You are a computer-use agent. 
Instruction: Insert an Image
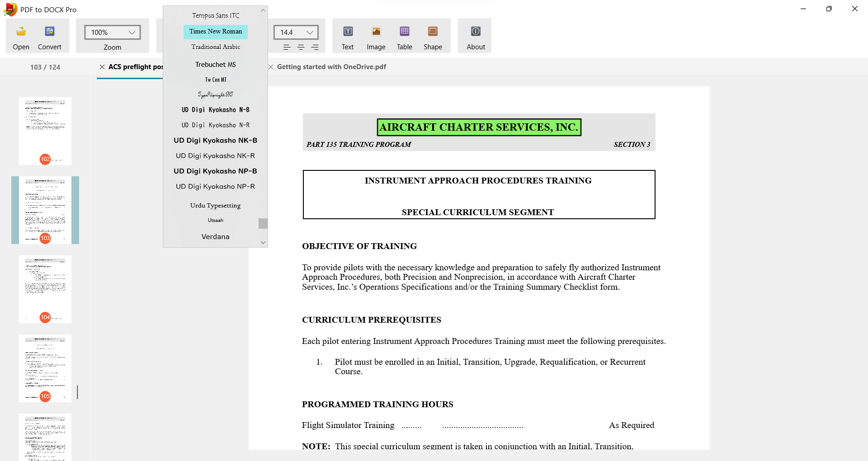click(376, 36)
